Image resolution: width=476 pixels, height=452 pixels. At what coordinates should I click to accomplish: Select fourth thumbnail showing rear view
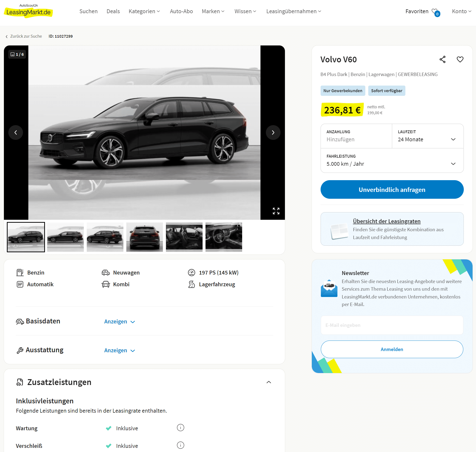tap(145, 237)
